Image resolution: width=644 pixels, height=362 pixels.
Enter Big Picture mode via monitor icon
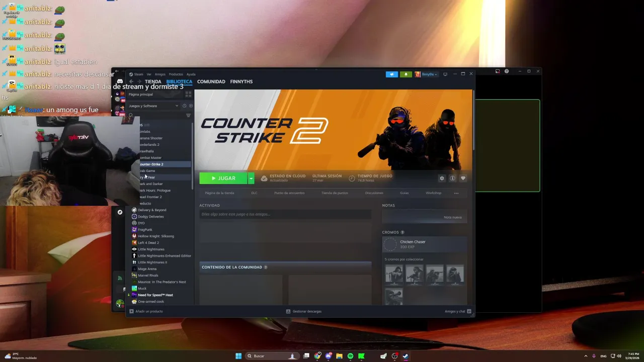point(445,74)
